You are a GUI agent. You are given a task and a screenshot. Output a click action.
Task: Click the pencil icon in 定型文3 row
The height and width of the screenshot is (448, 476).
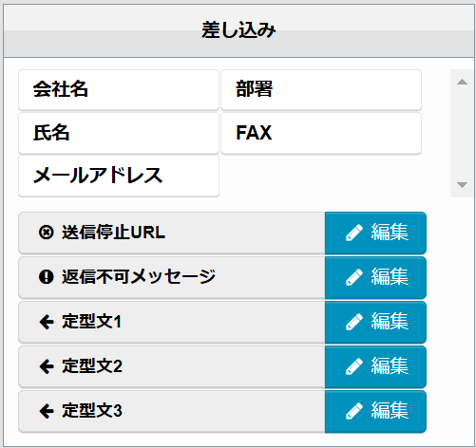(354, 411)
